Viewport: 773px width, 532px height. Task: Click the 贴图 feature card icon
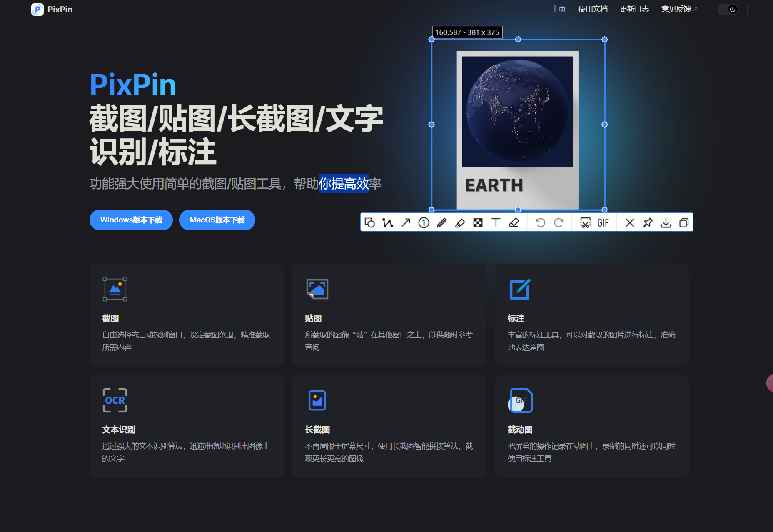pos(317,289)
